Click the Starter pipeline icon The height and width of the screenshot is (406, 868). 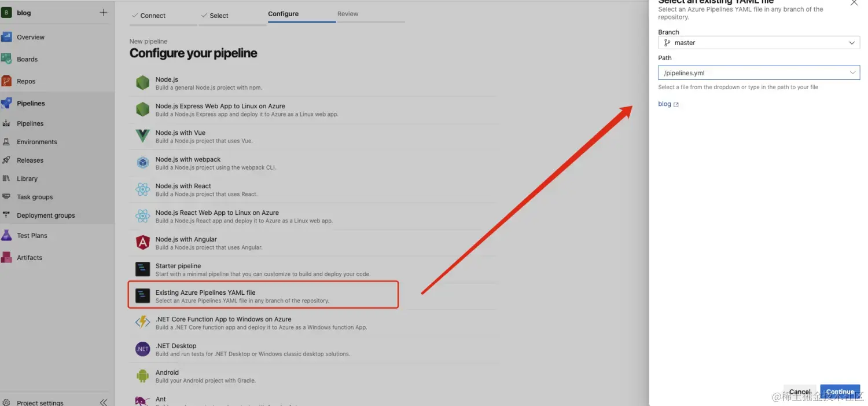click(x=142, y=269)
